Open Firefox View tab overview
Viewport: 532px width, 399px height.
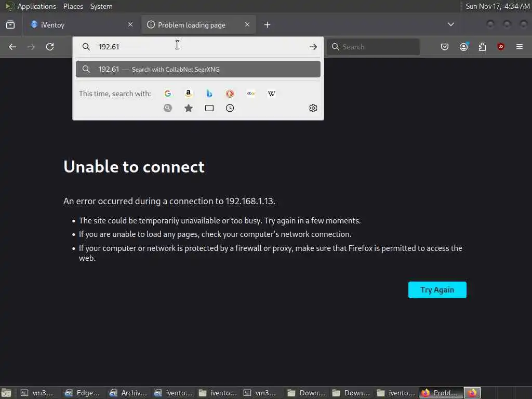[x=10, y=25]
